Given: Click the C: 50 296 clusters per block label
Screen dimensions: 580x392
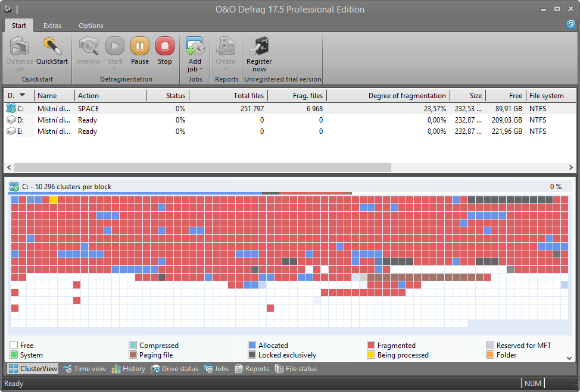Looking at the screenshot, I should click(x=67, y=187).
